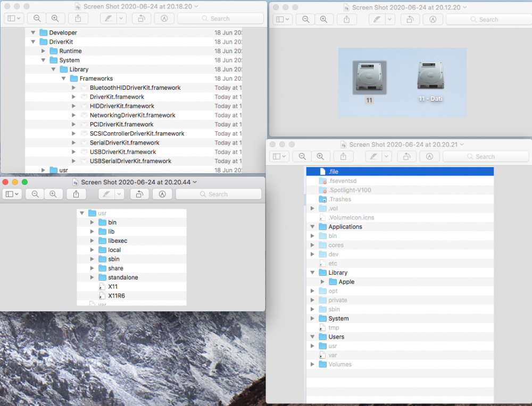Expand the Runtime folder triangle
532x406 pixels.
[43, 51]
